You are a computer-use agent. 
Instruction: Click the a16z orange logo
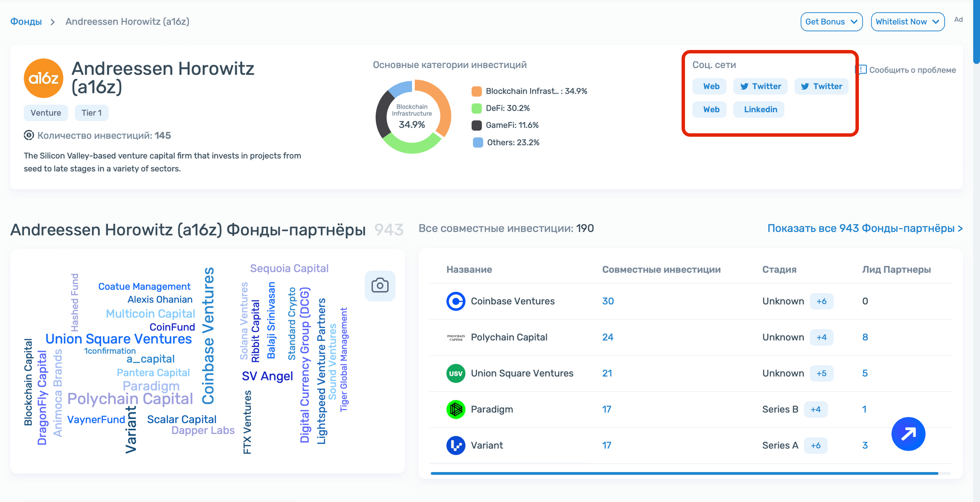tap(44, 78)
